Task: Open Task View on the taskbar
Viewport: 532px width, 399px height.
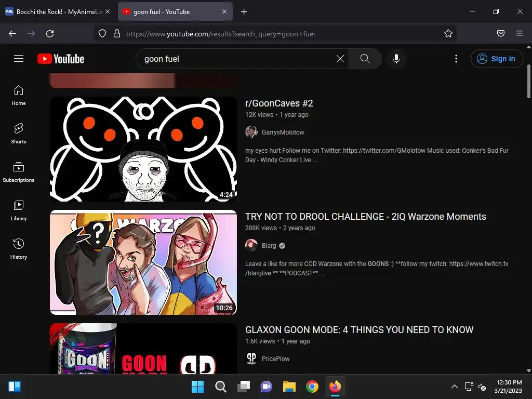Action: coord(243,387)
